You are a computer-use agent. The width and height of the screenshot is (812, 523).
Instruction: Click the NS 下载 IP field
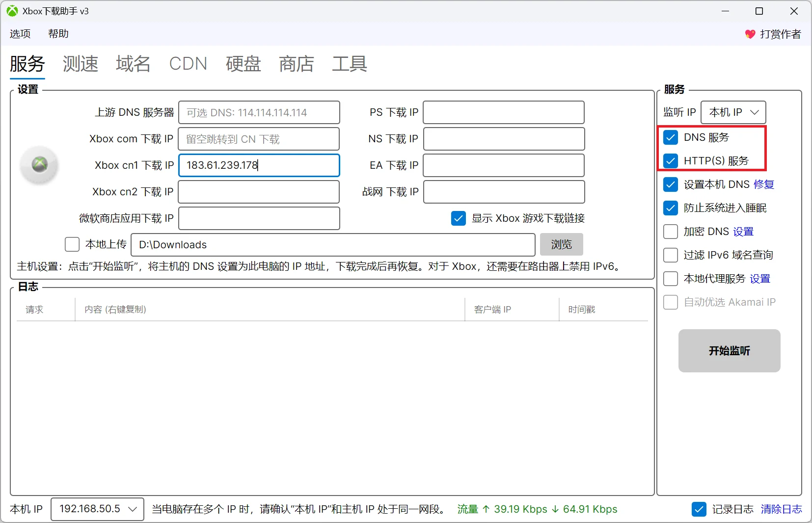pos(504,139)
